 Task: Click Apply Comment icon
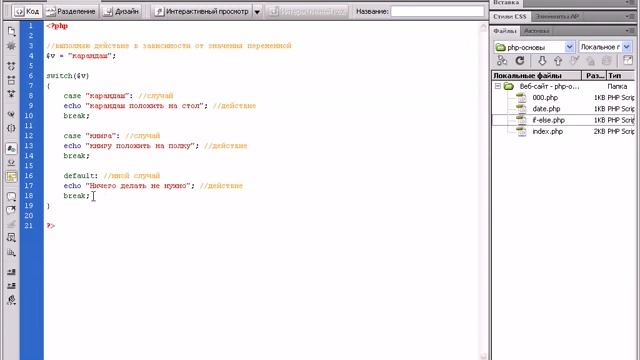(11, 197)
